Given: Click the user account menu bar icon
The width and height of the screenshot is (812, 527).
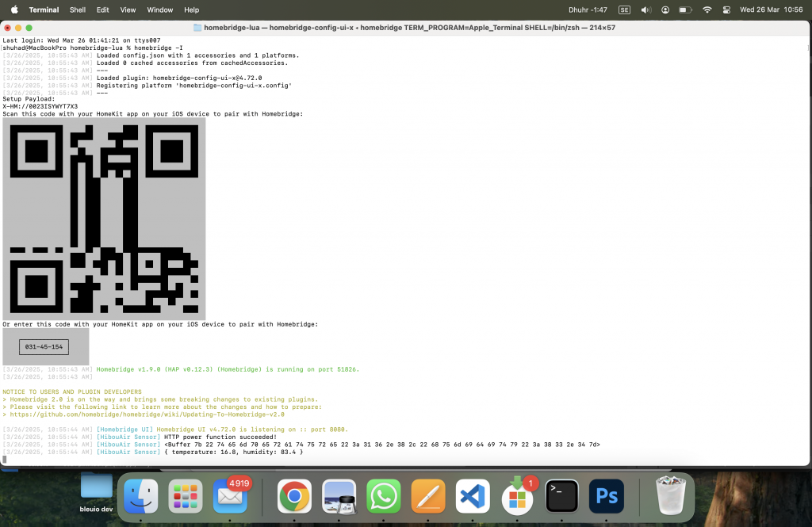Looking at the screenshot, I should (665, 10).
